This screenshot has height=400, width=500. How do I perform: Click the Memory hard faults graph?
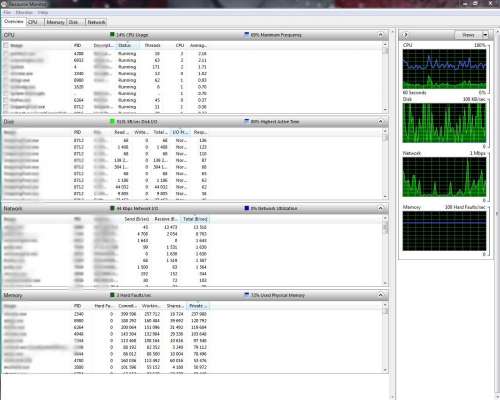444,231
